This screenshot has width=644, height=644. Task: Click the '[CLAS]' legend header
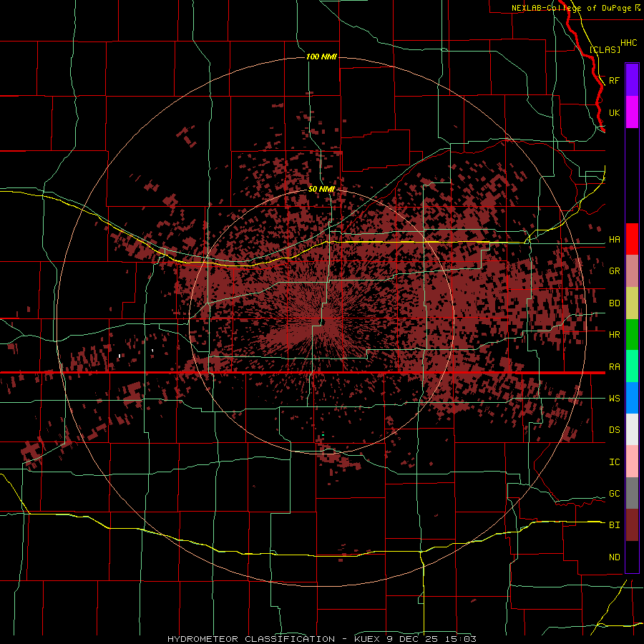(605, 49)
